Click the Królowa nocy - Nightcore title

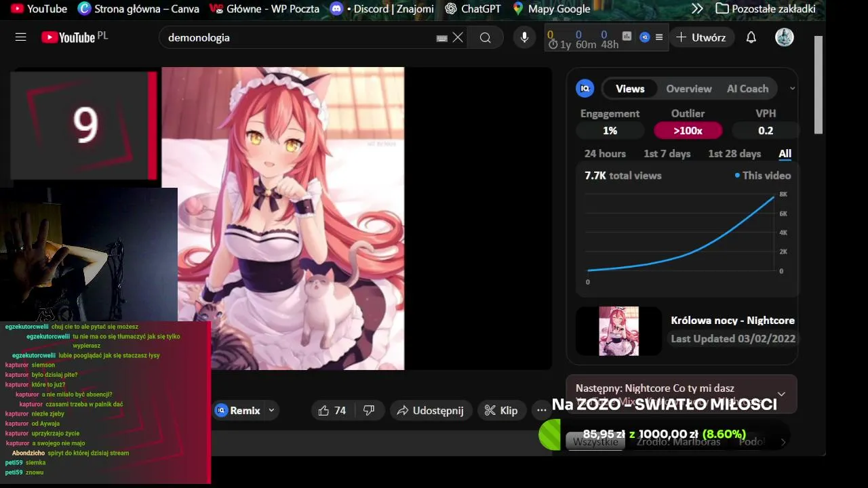[732, 321]
